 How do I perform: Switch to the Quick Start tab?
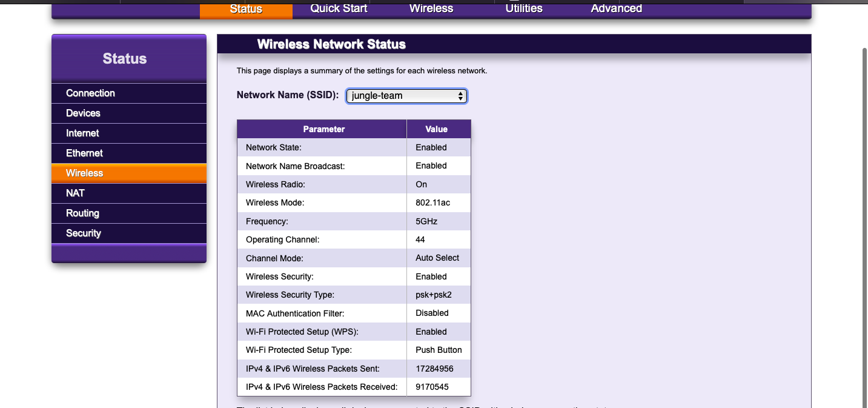point(339,8)
